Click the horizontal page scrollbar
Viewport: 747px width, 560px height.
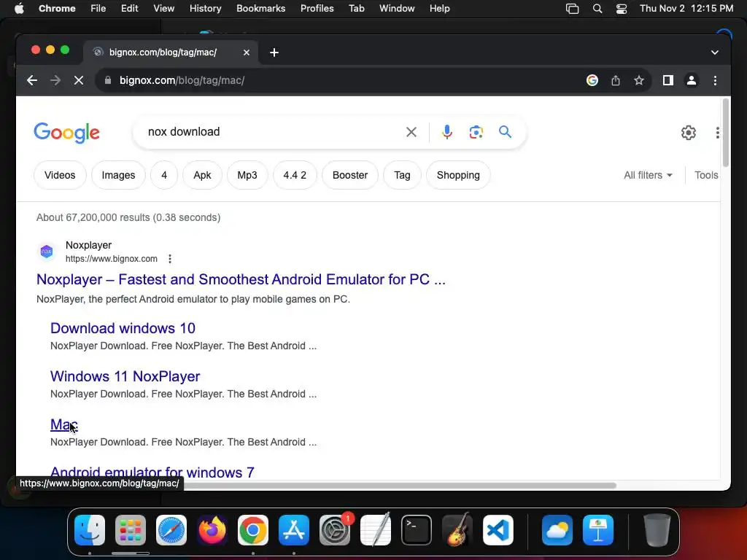coord(399,485)
